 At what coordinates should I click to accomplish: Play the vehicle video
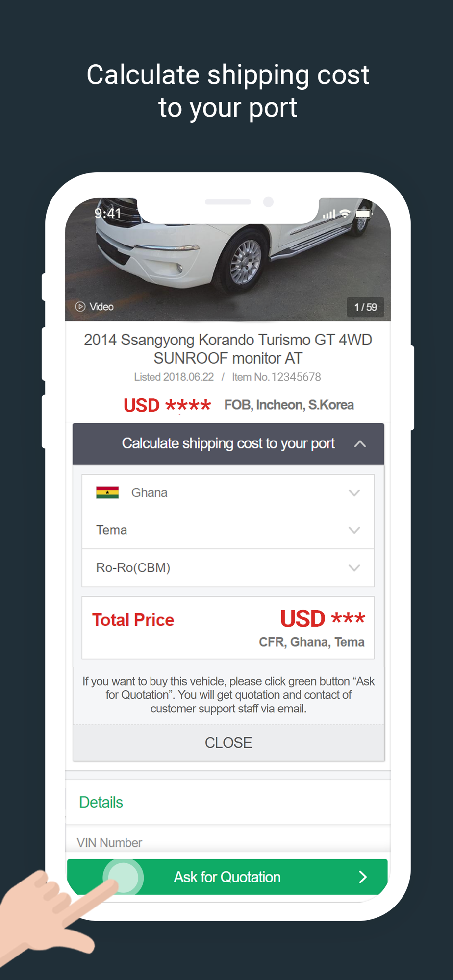94,307
